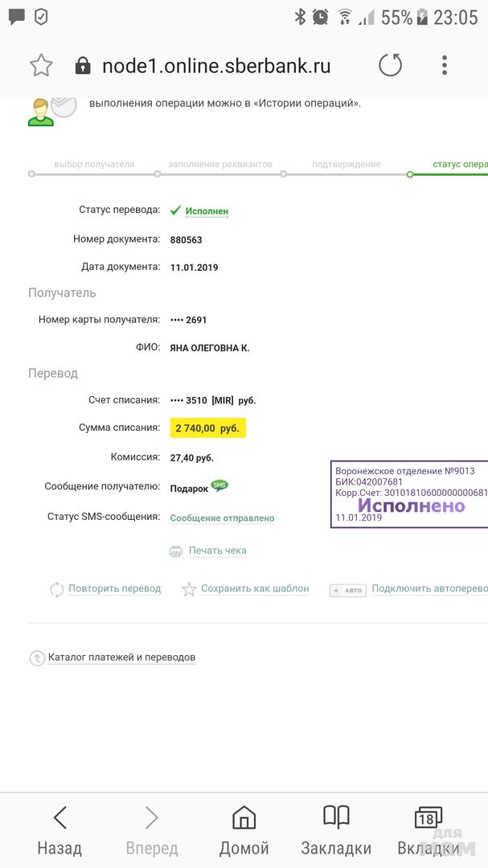
Task: Open the tabs switcher showing 18
Action: 429,831
